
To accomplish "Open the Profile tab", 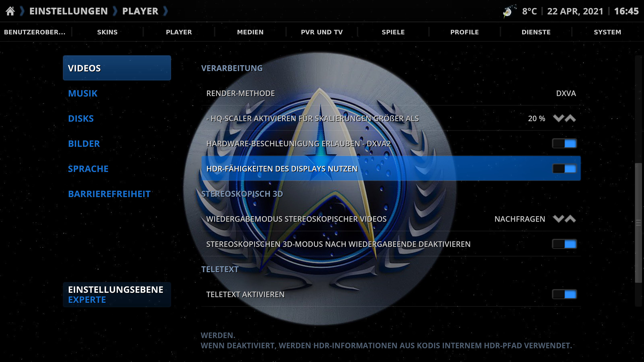I will [465, 32].
